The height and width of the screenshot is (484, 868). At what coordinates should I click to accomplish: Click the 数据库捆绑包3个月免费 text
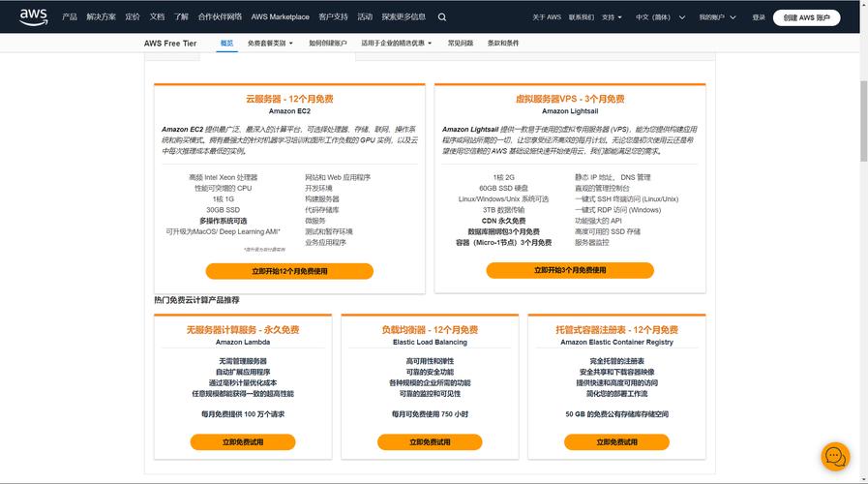(x=504, y=232)
